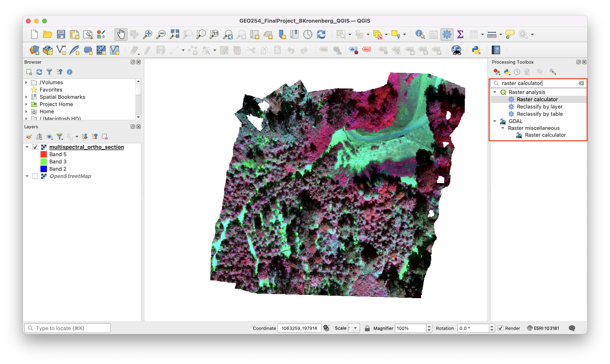
Task: Click the Identify Features tool
Action: point(420,34)
